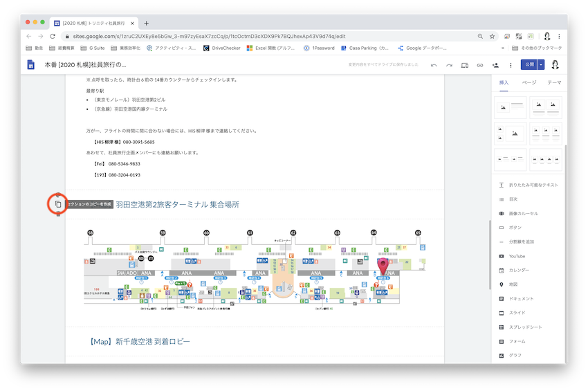Open the Sites three-dot more menu
This screenshot has height=391, width=588.
511,65
